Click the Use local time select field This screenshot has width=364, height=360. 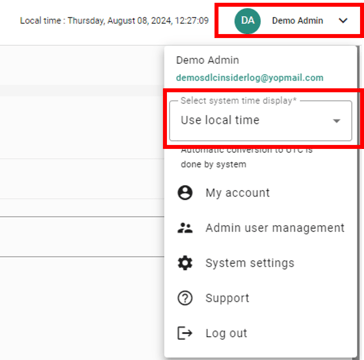coord(261,121)
